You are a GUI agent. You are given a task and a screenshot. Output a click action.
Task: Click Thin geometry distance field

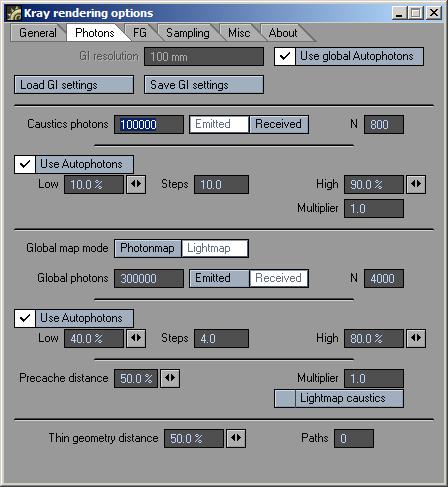(194, 438)
